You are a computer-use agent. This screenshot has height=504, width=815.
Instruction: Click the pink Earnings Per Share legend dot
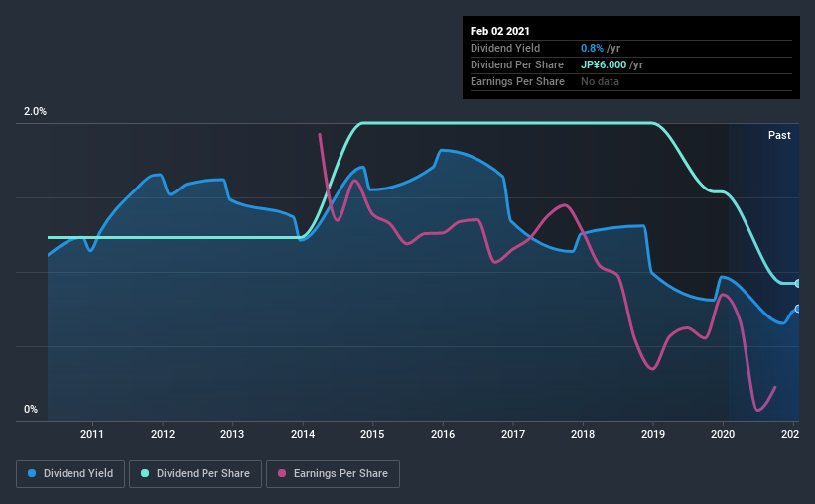click(282, 473)
